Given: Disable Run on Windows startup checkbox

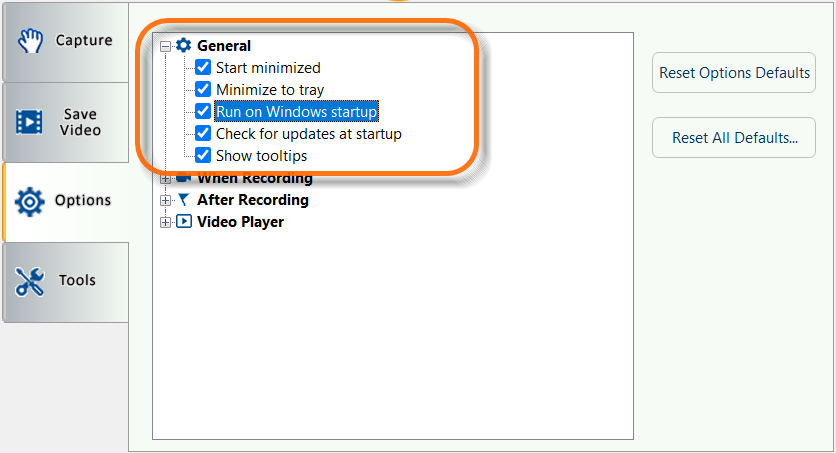Looking at the screenshot, I should (x=203, y=112).
